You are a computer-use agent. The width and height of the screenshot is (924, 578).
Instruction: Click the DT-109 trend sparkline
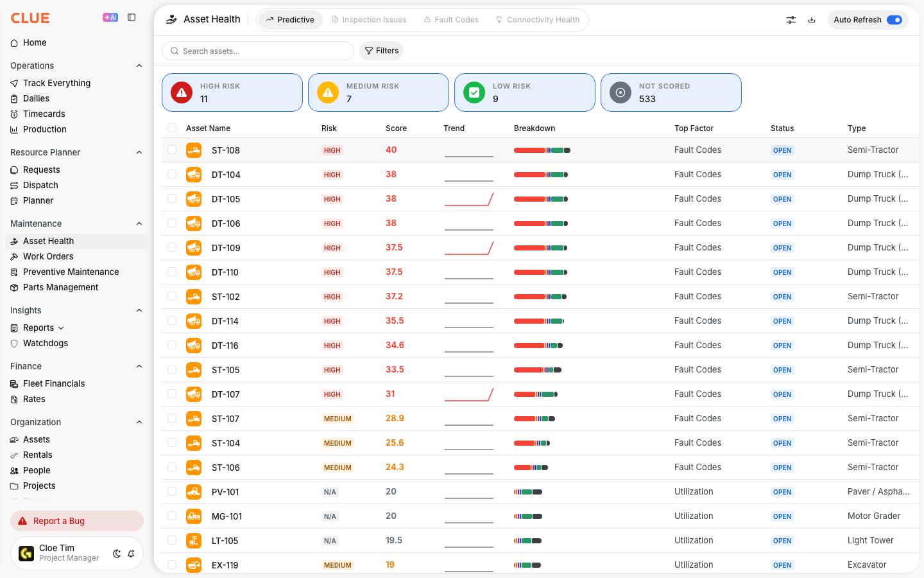click(x=469, y=248)
